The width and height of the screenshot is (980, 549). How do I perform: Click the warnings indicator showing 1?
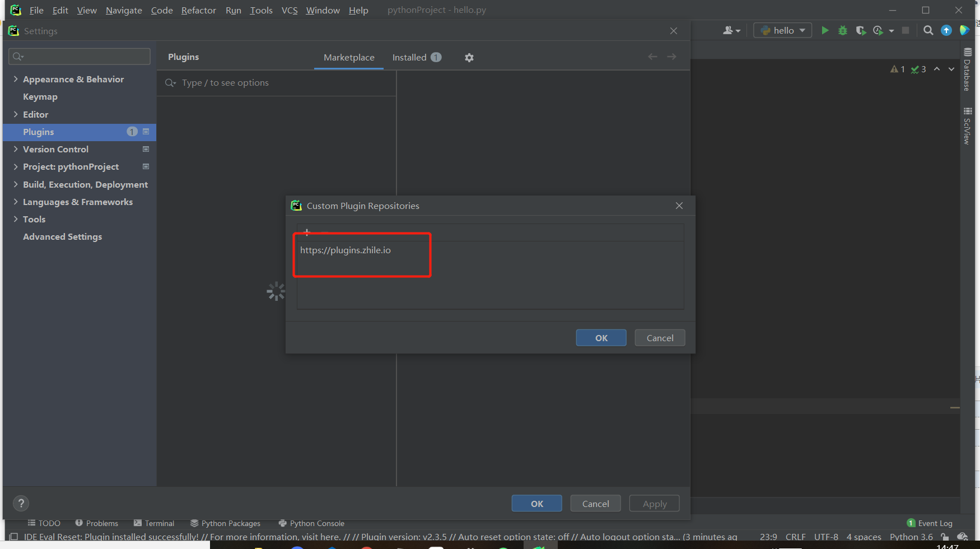point(898,69)
